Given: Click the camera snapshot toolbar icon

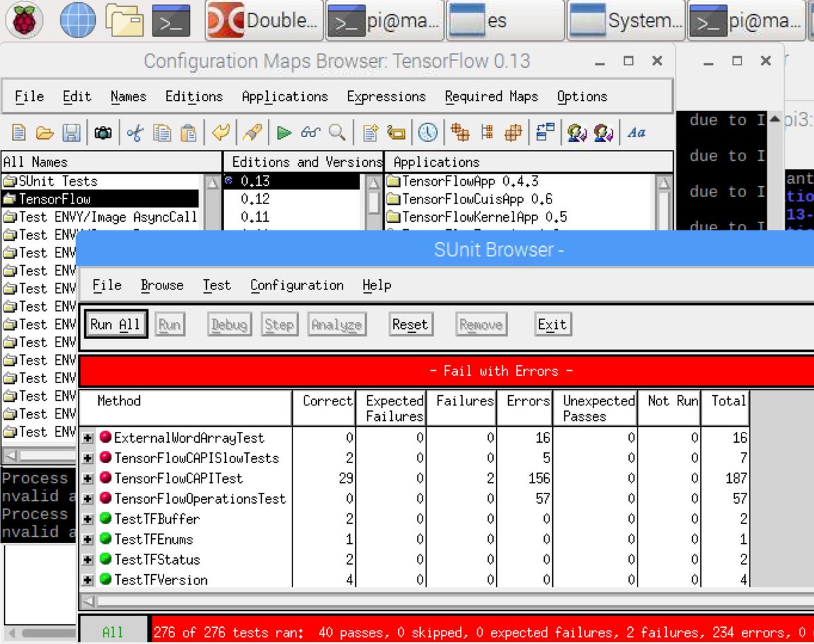Looking at the screenshot, I should coord(103,133).
